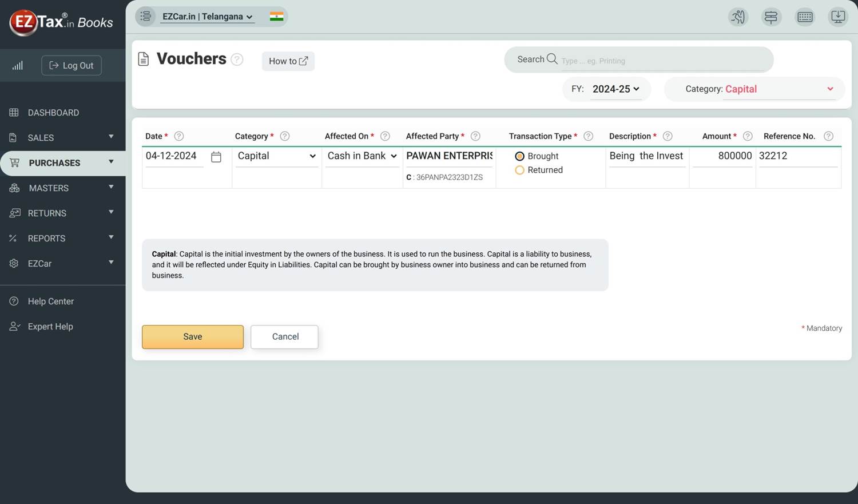Open the How to help link
Viewport: 858px width, 504px height.
tap(288, 61)
